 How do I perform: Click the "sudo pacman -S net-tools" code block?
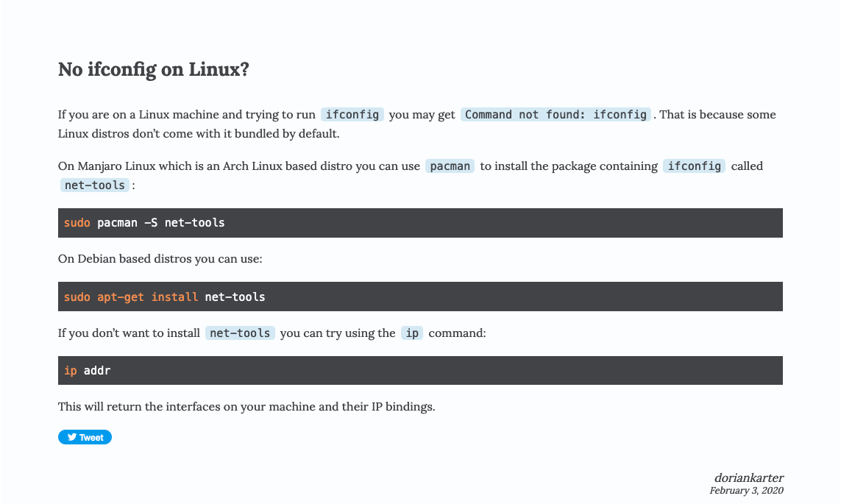[x=420, y=222]
